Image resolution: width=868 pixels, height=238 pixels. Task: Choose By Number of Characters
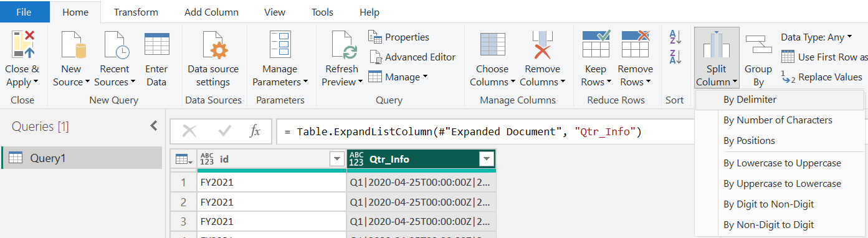click(x=780, y=120)
